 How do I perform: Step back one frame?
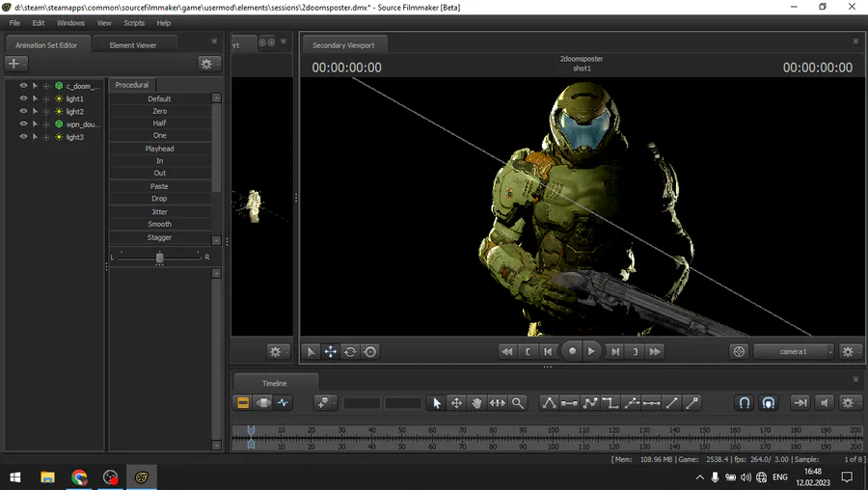548,351
